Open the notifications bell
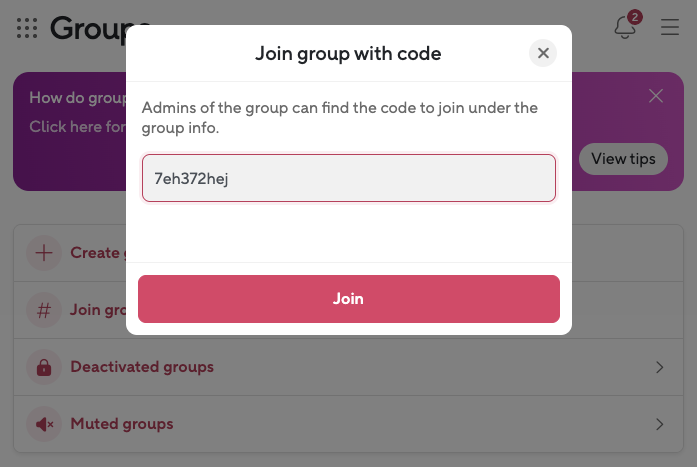This screenshot has width=697, height=467. click(x=625, y=28)
